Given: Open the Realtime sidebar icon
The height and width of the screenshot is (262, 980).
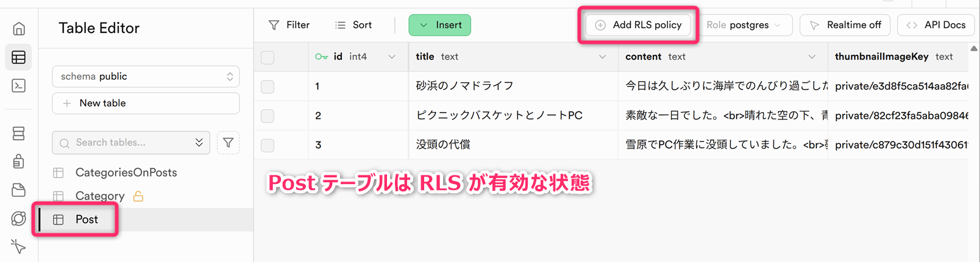Looking at the screenshot, I should 19,218.
